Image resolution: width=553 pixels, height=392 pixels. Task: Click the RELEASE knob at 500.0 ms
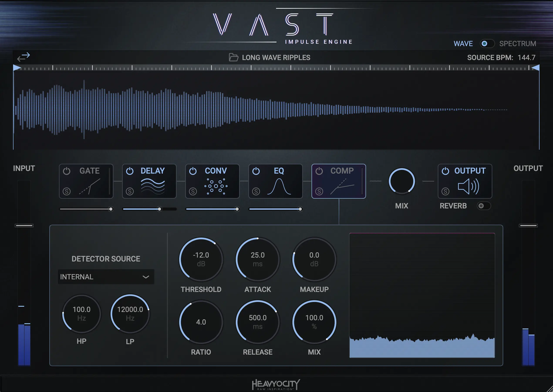258,322
